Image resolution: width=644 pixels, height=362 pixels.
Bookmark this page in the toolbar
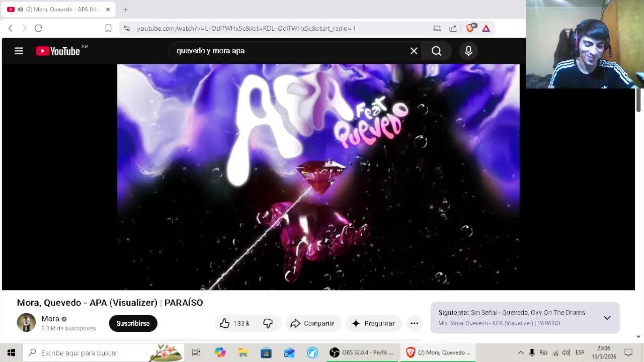click(108, 28)
